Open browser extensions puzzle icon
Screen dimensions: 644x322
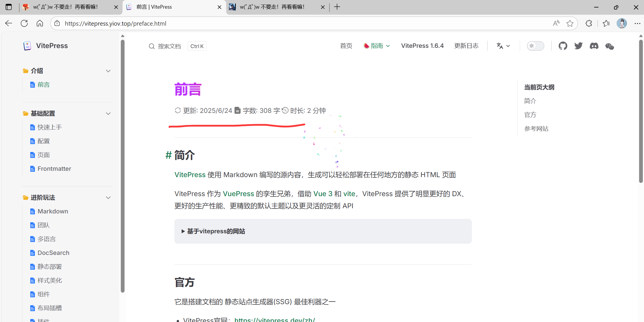pos(589,23)
